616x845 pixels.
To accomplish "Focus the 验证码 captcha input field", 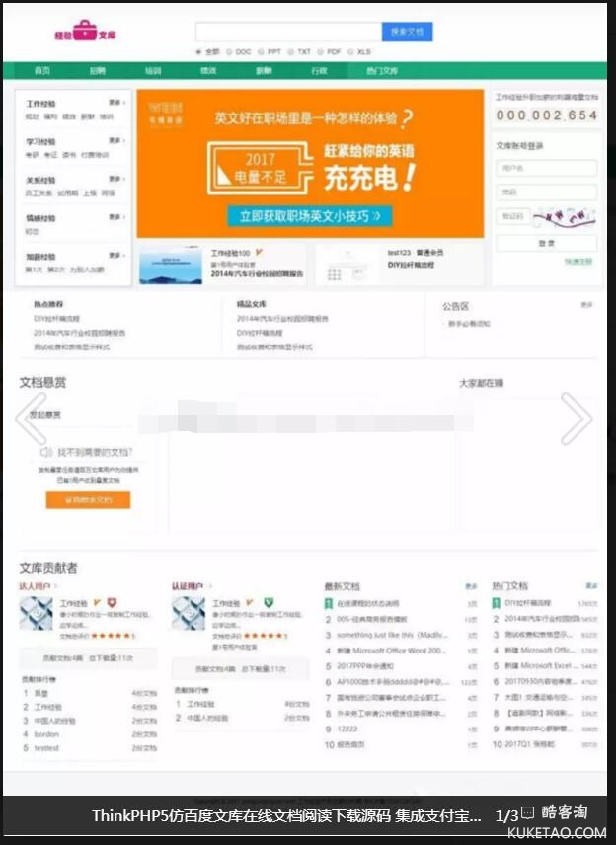I will click(x=513, y=216).
